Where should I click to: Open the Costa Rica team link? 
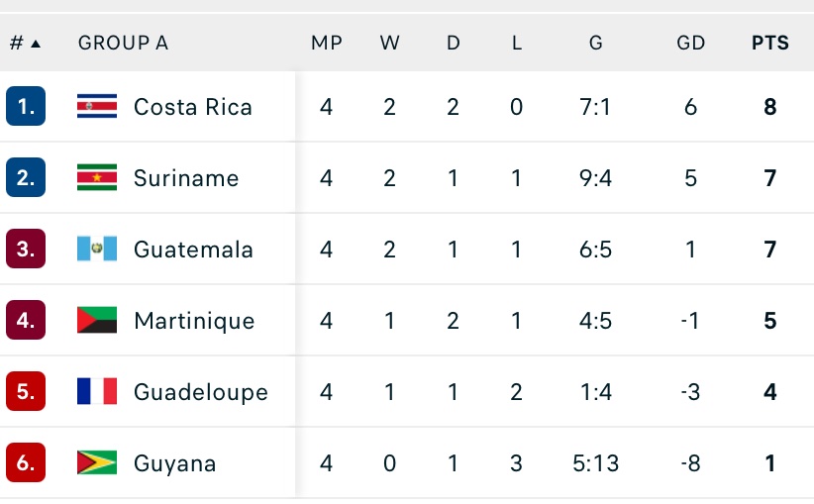tap(193, 107)
